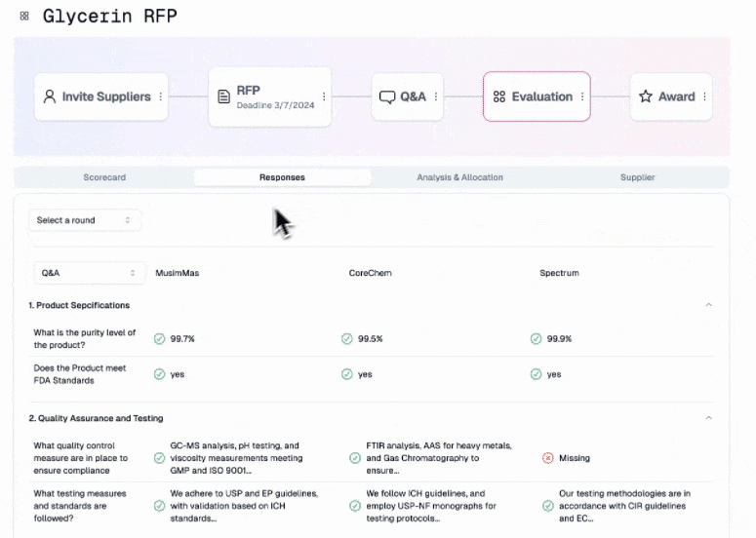The height and width of the screenshot is (538, 756).
Task: Switch to the Supplier tab
Action: [637, 177]
